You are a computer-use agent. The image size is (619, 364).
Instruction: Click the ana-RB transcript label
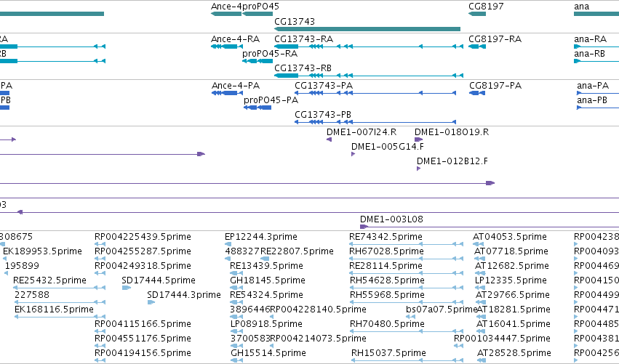pos(589,54)
